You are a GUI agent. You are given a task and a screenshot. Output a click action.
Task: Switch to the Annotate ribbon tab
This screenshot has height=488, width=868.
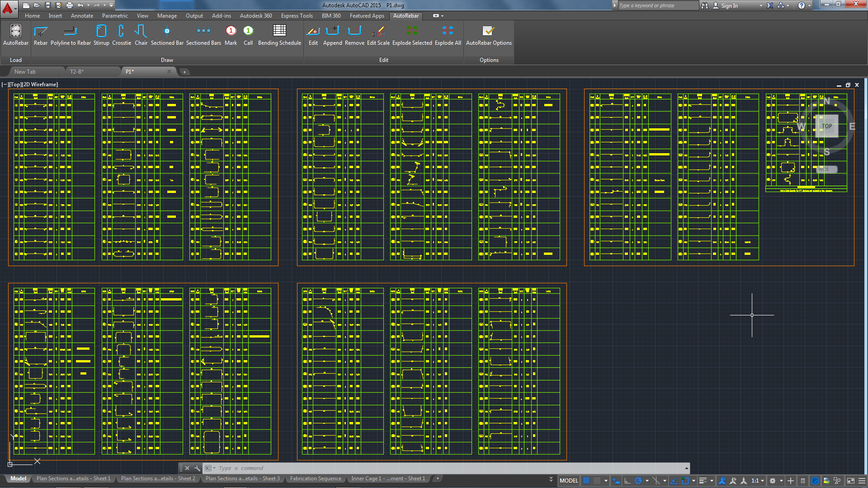(82, 15)
